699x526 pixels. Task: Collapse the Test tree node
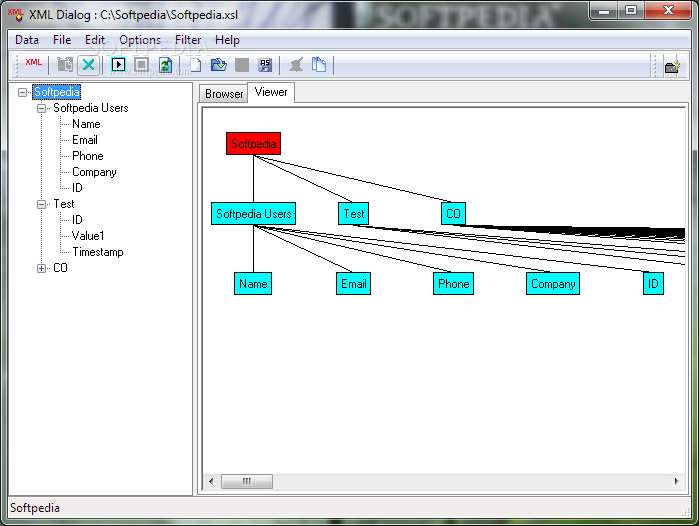coord(41,204)
